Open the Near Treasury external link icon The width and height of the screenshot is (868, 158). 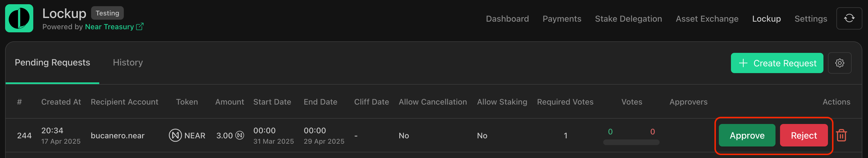[140, 26]
